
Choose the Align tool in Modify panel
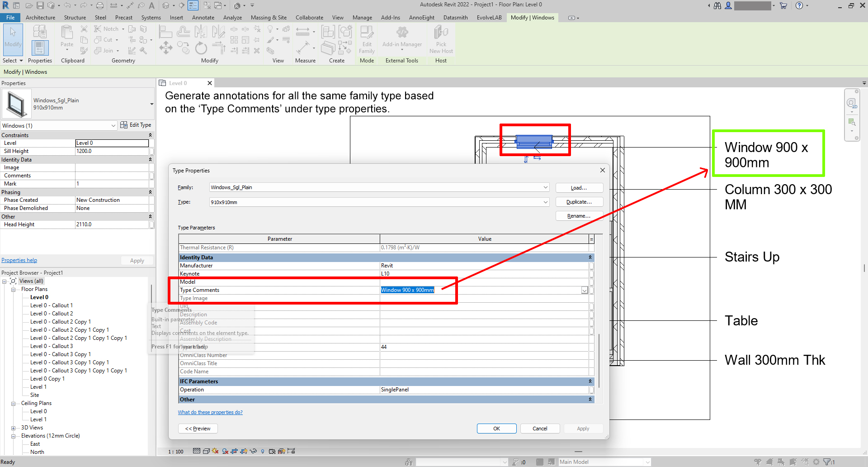point(166,32)
